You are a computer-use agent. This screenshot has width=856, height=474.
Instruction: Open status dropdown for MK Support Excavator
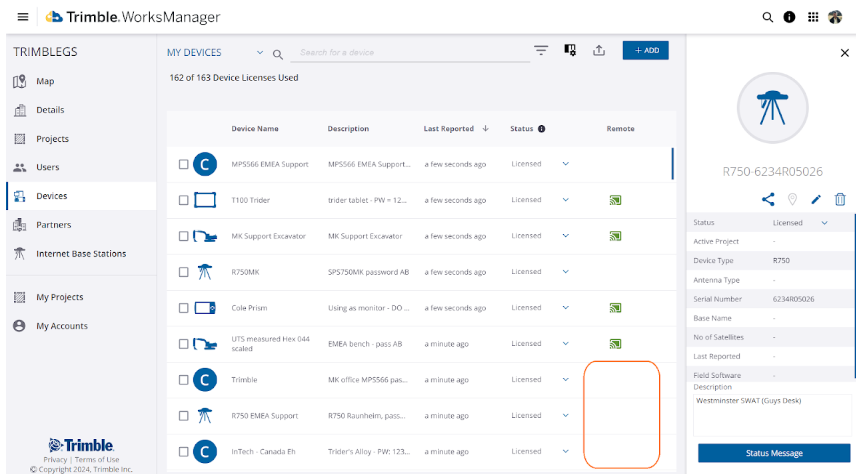[x=565, y=236]
